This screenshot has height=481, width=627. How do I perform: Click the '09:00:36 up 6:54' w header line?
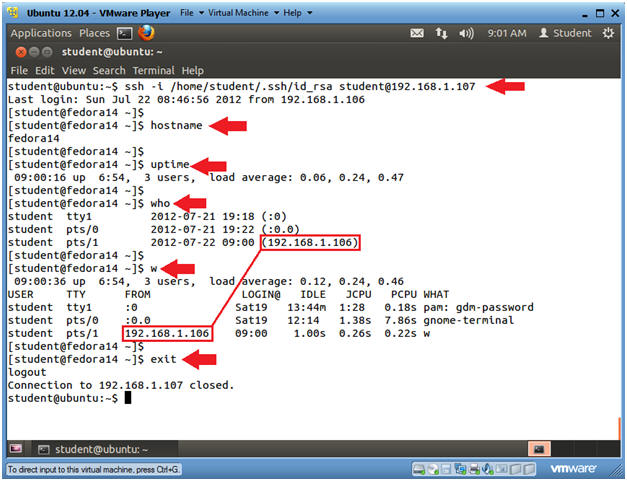click(x=209, y=281)
